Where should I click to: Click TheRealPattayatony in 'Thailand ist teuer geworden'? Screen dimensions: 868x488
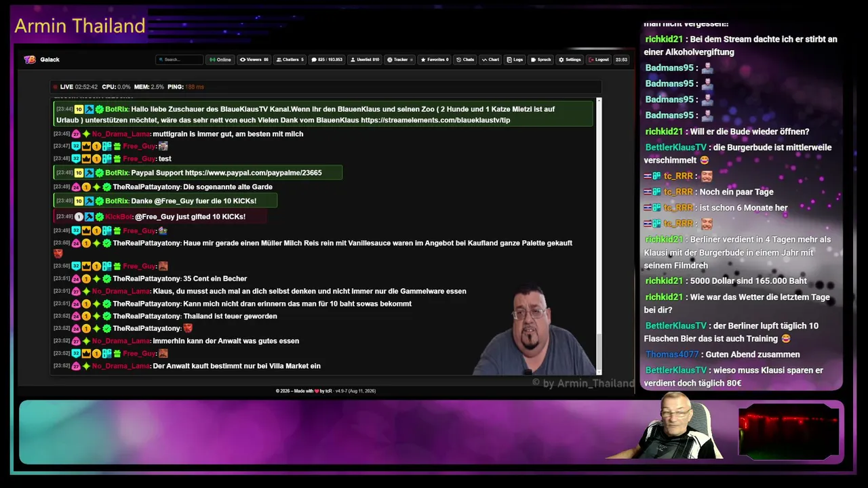pos(146,316)
